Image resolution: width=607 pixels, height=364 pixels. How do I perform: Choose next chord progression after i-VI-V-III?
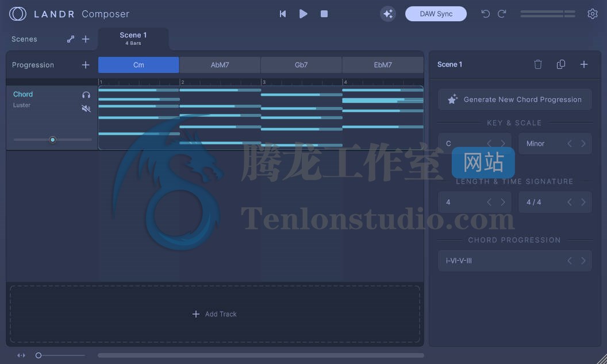click(x=583, y=261)
